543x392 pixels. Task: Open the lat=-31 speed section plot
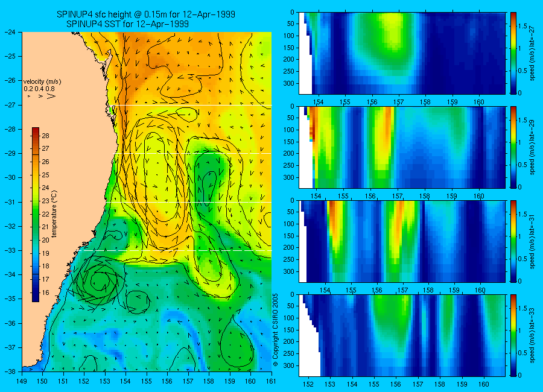coord(402,241)
